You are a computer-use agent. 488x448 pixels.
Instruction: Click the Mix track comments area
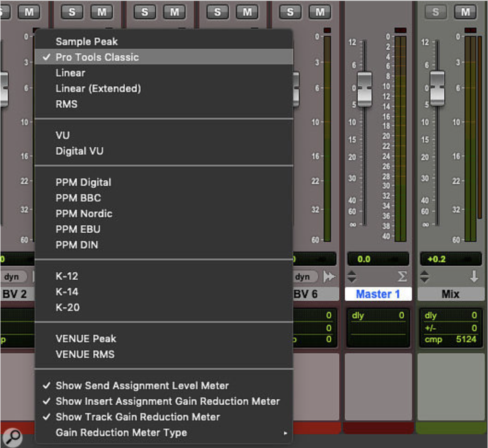(451, 386)
